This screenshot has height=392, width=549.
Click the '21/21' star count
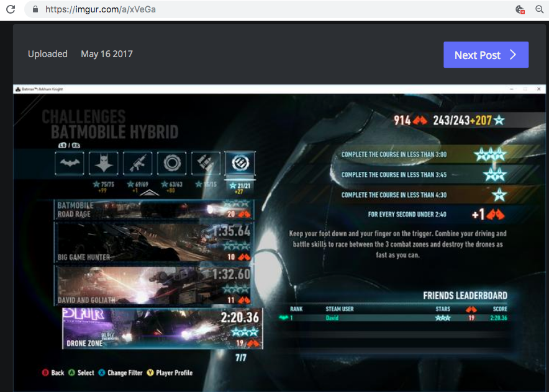(x=244, y=185)
